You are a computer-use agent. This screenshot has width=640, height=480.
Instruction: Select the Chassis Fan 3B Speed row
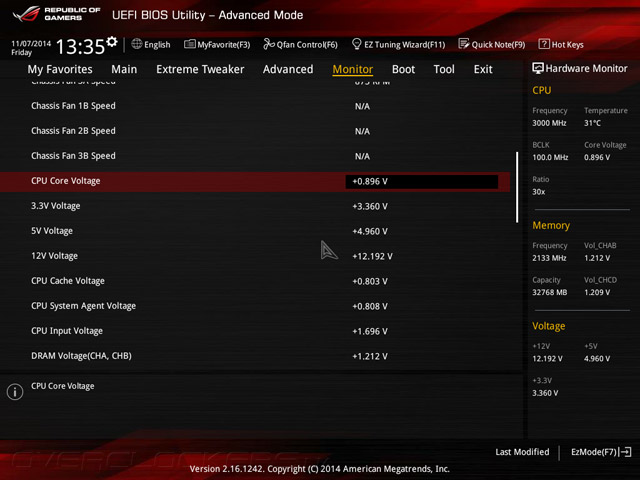point(255,156)
